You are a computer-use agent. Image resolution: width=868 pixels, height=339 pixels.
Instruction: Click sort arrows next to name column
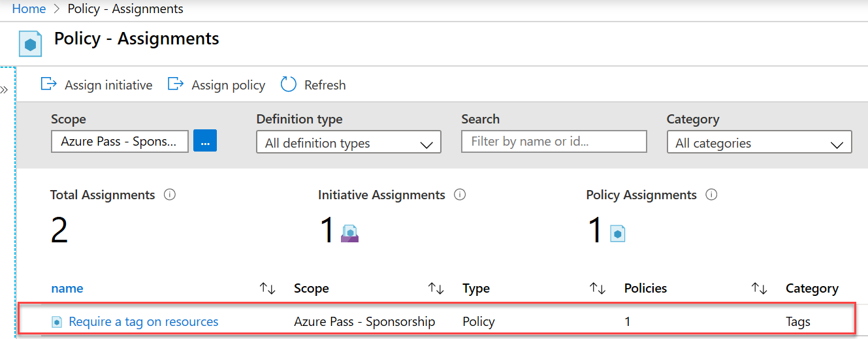pos(267,288)
